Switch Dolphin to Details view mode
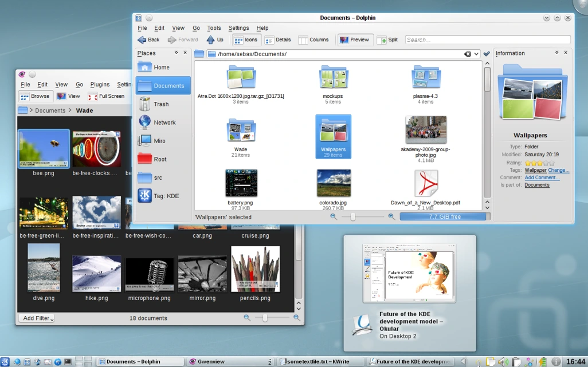Image resolution: width=588 pixels, height=367 pixels. point(278,40)
